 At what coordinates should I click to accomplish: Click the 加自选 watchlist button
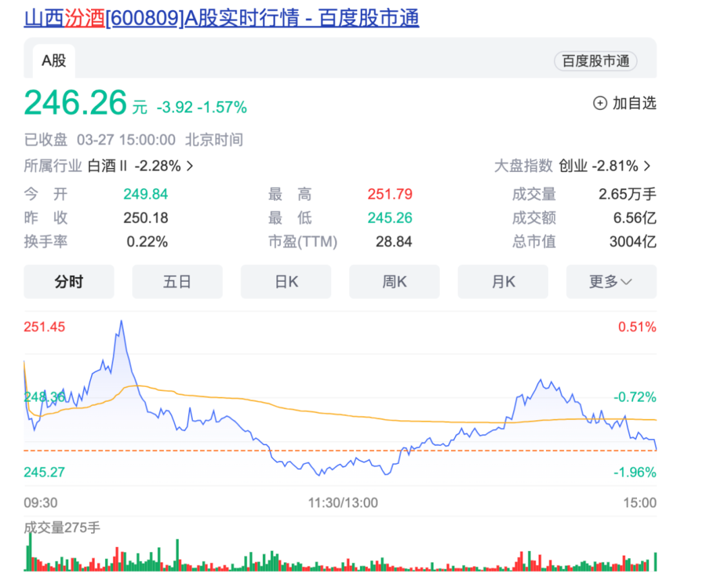(x=626, y=103)
